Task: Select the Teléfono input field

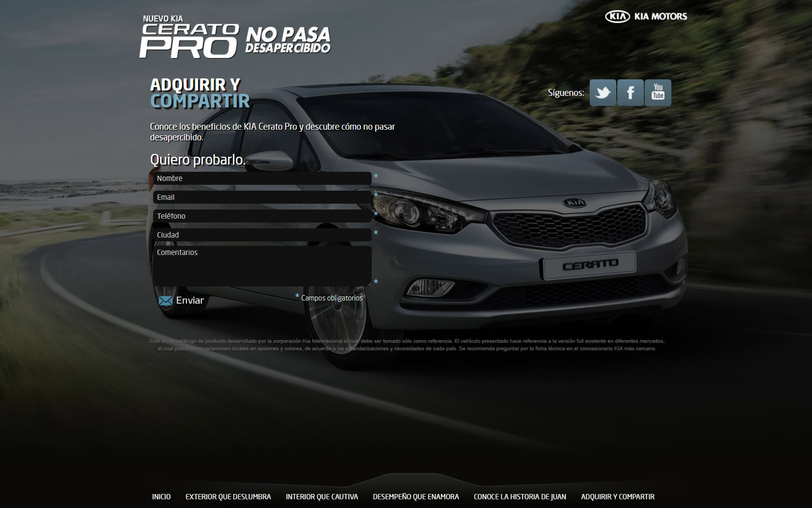Action: (x=262, y=216)
